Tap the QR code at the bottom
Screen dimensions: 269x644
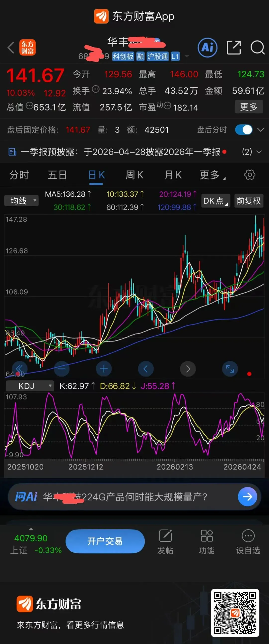tap(235, 612)
